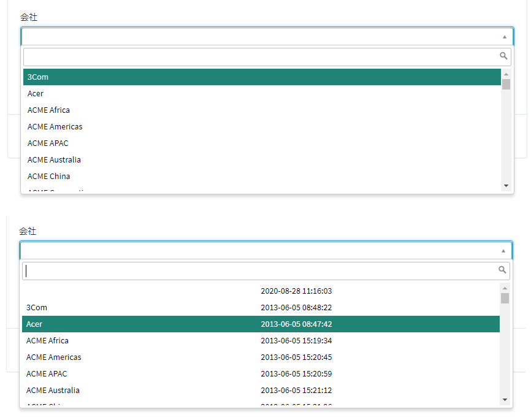Pick ACME APAC in upper list
The height and width of the screenshot is (420, 531).
[x=262, y=143]
